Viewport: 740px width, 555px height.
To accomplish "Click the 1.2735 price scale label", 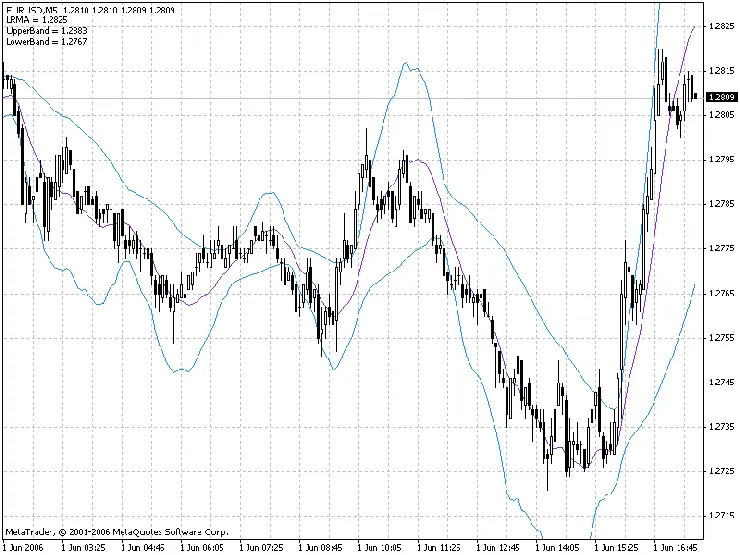I will [721, 426].
